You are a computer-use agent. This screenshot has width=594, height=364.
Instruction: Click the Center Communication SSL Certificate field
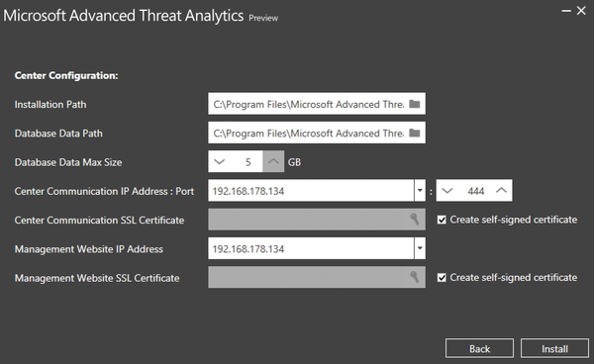coord(317,220)
